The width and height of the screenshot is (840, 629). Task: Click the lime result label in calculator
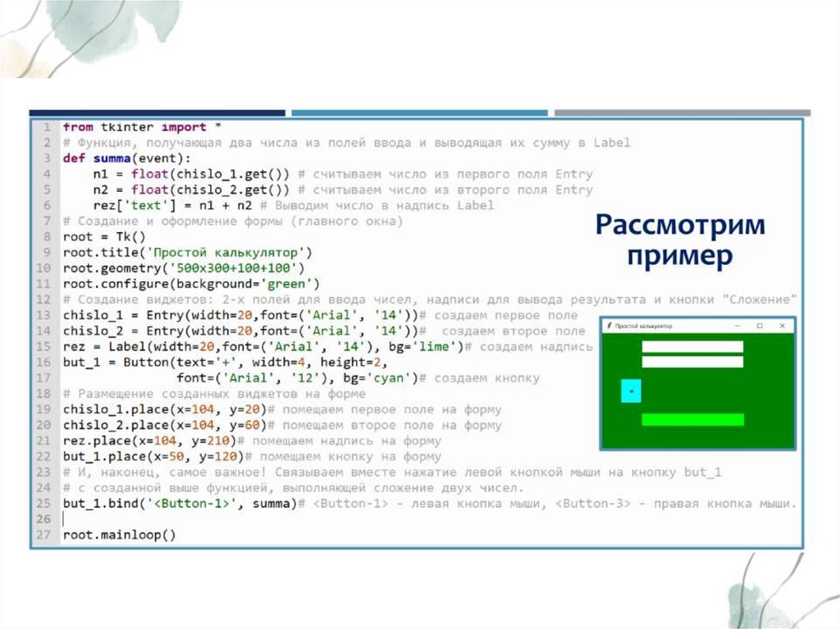[x=692, y=420]
